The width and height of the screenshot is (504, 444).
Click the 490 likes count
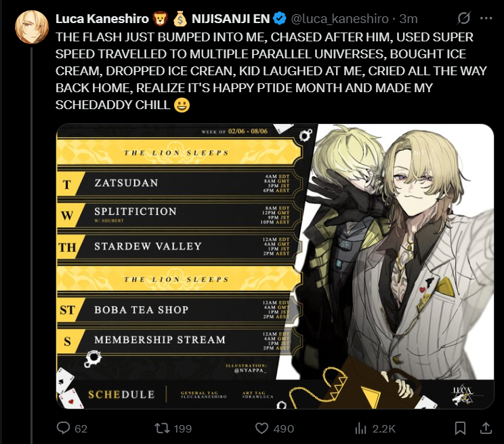click(283, 428)
